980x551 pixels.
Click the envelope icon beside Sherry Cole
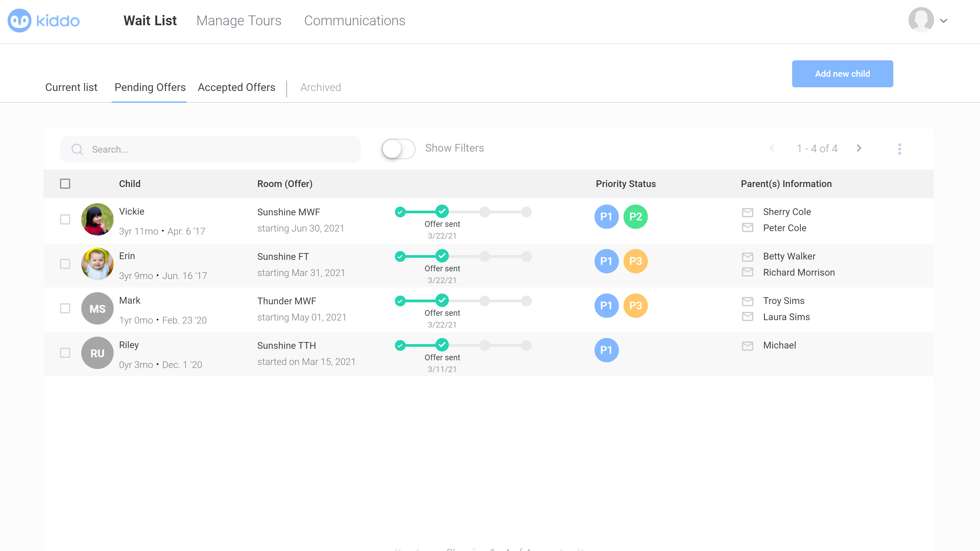[x=747, y=212]
